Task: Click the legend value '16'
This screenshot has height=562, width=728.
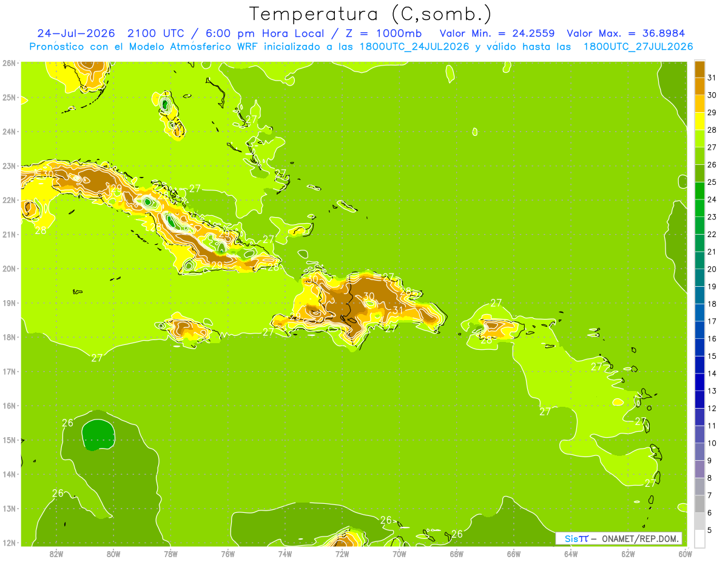Action: (x=712, y=339)
